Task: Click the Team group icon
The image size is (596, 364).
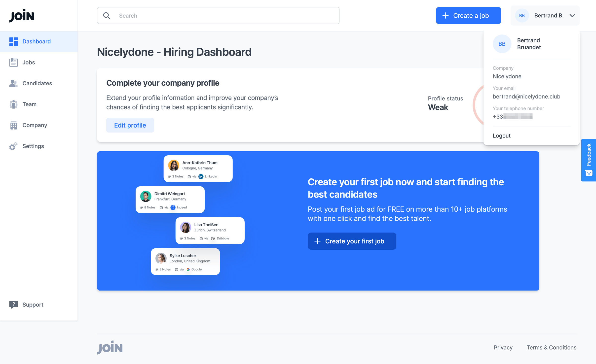Action: [x=13, y=104]
